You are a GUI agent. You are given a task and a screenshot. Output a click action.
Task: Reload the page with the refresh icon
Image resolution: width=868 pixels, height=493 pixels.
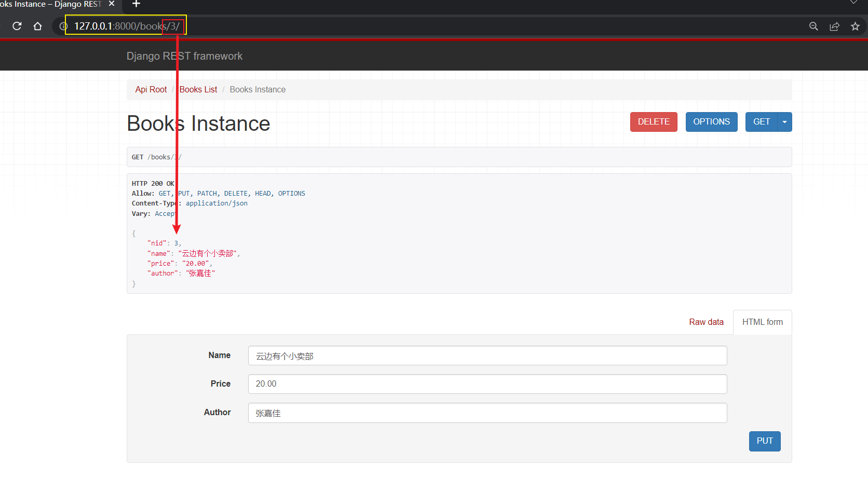click(x=17, y=26)
